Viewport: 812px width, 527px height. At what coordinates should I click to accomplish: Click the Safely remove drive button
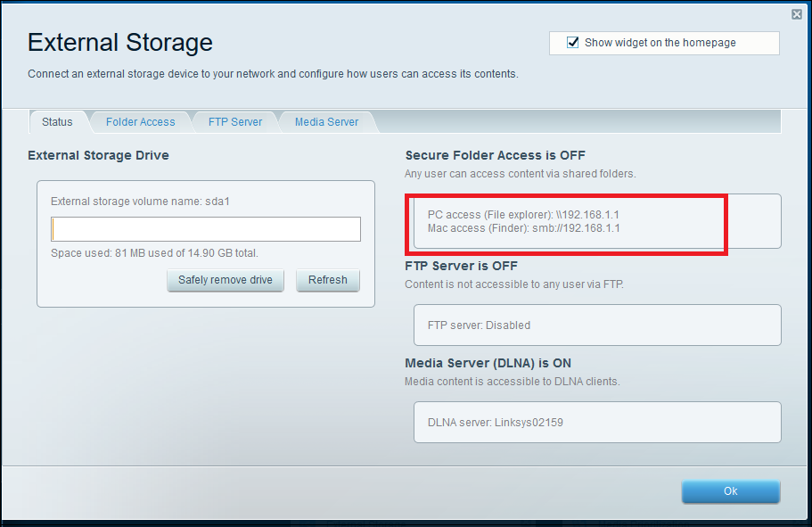(x=225, y=280)
